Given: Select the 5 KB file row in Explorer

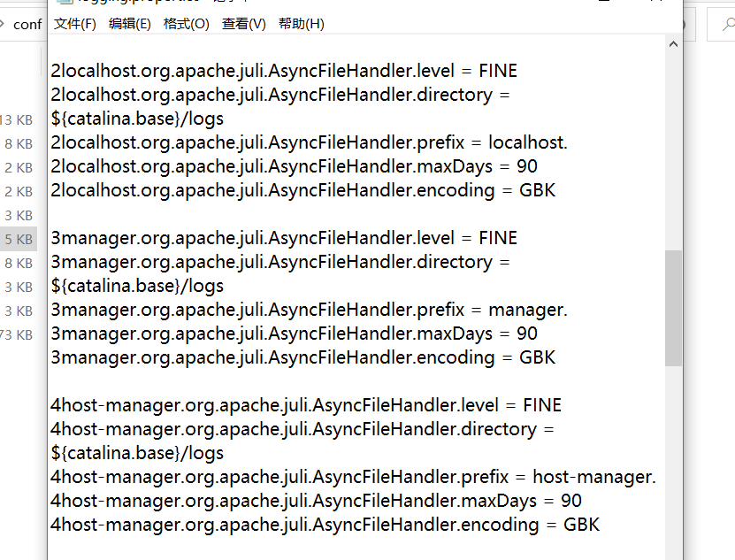Looking at the screenshot, I should pos(19,239).
